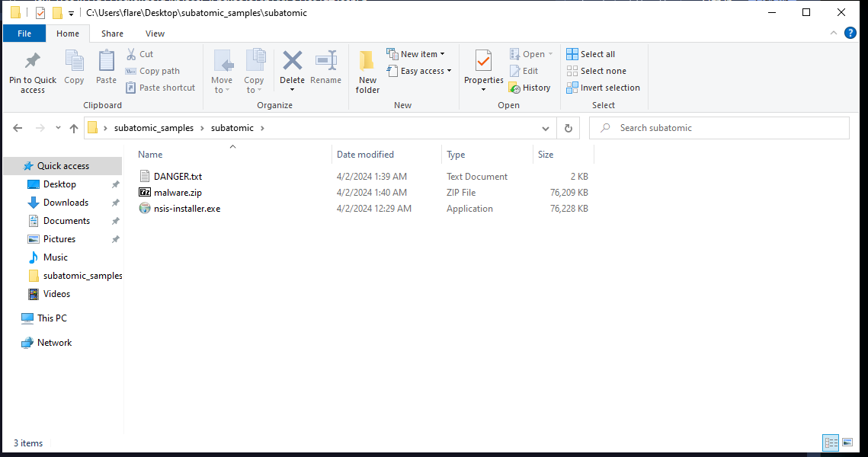The width and height of the screenshot is (868, 457).
Task: Click the red Delete icon
Action: (x=293, y=61)
